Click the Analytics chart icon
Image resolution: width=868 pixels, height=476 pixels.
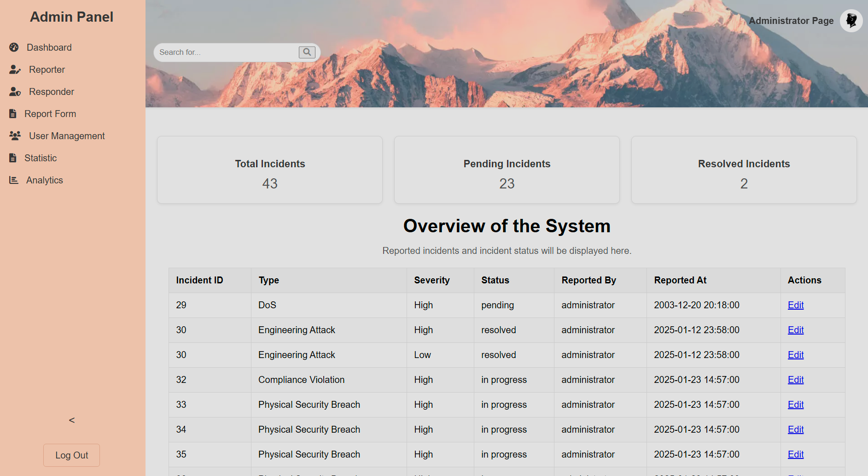click(14, 180)
